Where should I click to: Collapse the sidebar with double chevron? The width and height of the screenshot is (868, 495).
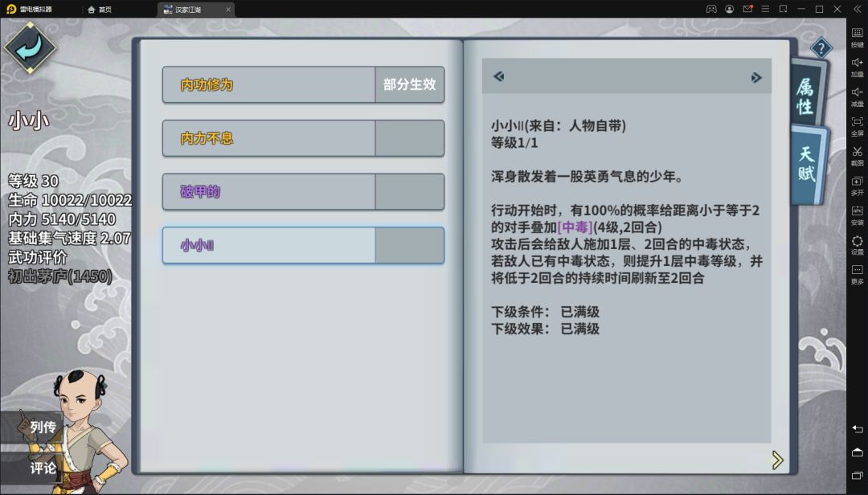(857, 10)
